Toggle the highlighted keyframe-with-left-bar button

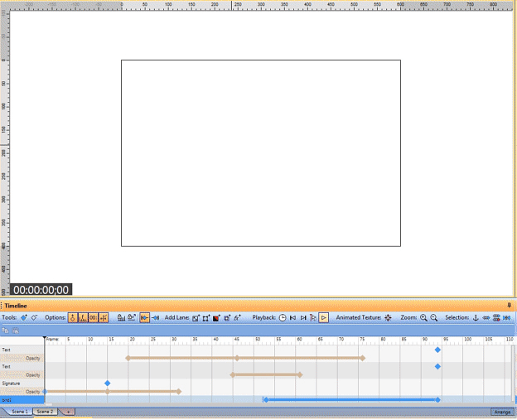pos(144,317)
